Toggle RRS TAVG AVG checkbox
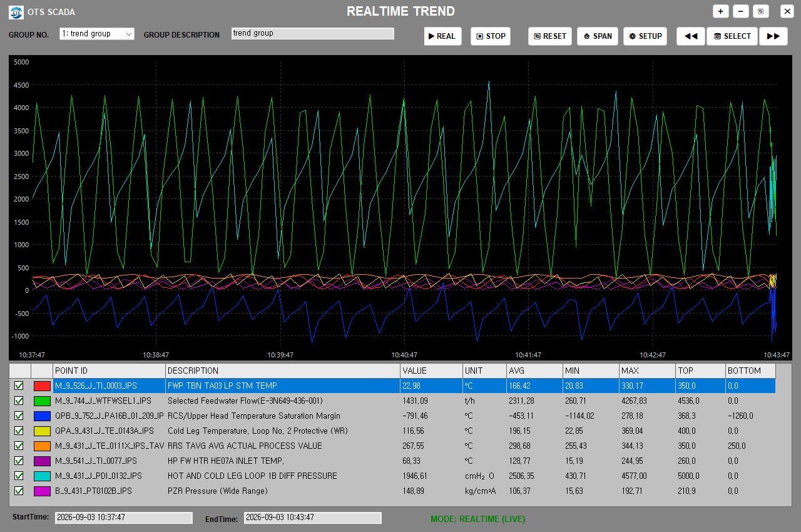 pos(19,446)
